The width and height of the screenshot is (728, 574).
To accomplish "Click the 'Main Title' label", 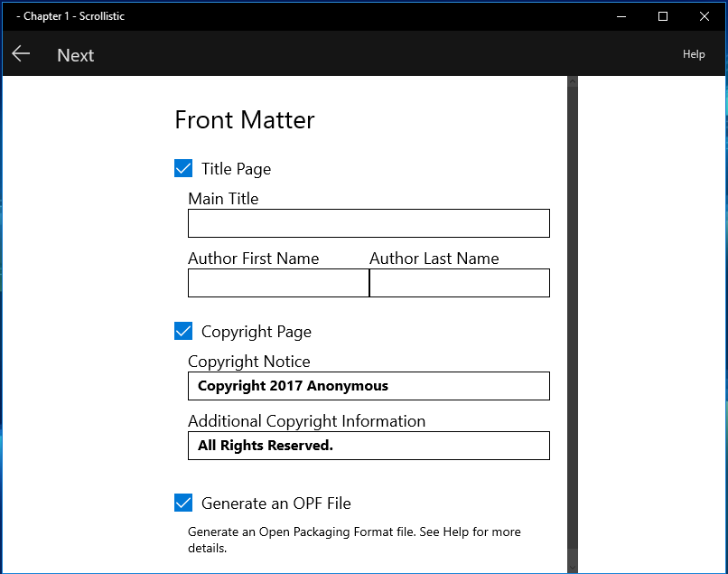I will (223, 199).
